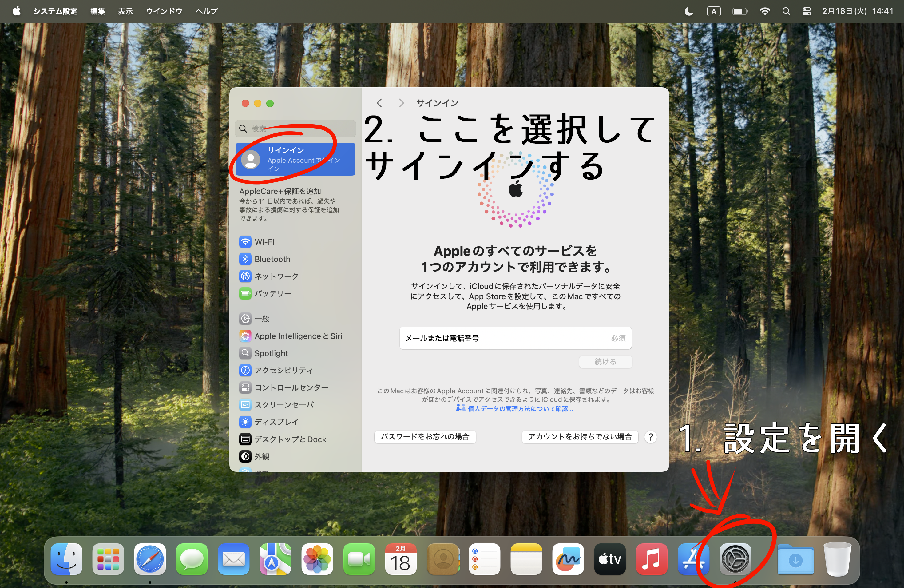Open Mail app in Dock

pyautogui.click(x=234, y=559)
